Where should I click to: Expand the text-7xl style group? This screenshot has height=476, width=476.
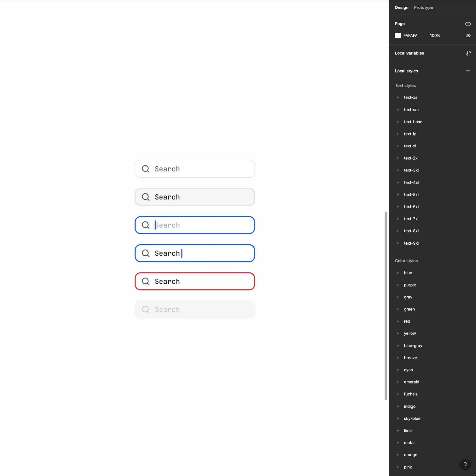pos(398,219)
